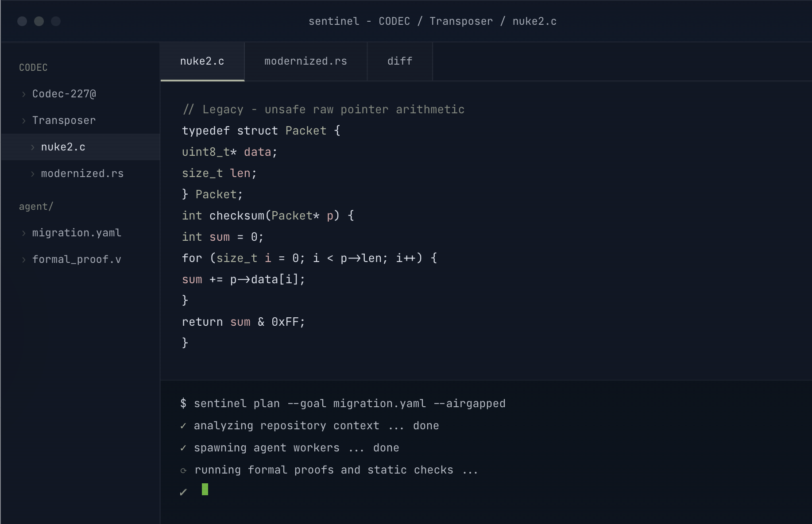Click the chevron next to nuke2.c
This screenshot has height=524, width=812.
pyautogui.click(x=33, y=147)
